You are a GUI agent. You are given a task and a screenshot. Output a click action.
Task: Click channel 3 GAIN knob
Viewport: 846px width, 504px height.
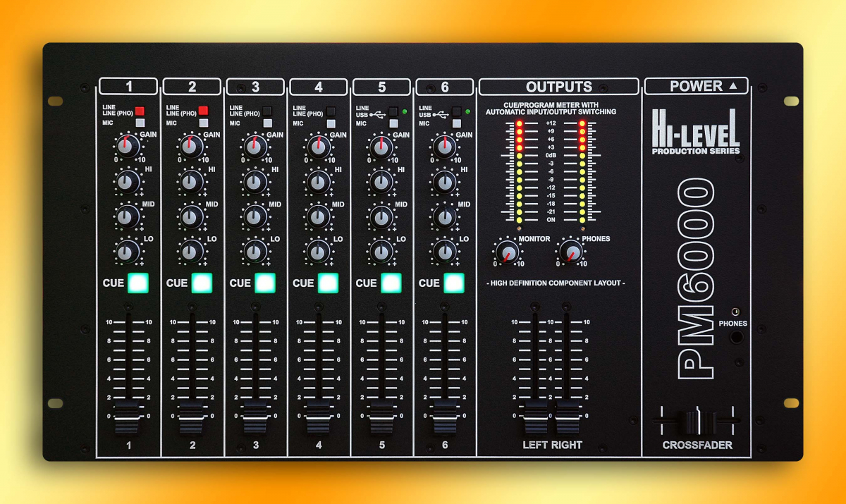tap(255, 146)
